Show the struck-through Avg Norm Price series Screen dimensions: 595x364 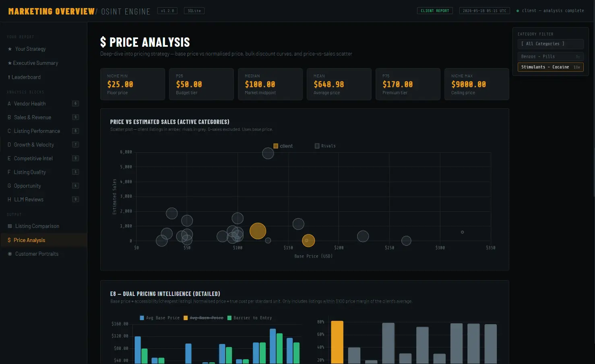pos(203,318)
